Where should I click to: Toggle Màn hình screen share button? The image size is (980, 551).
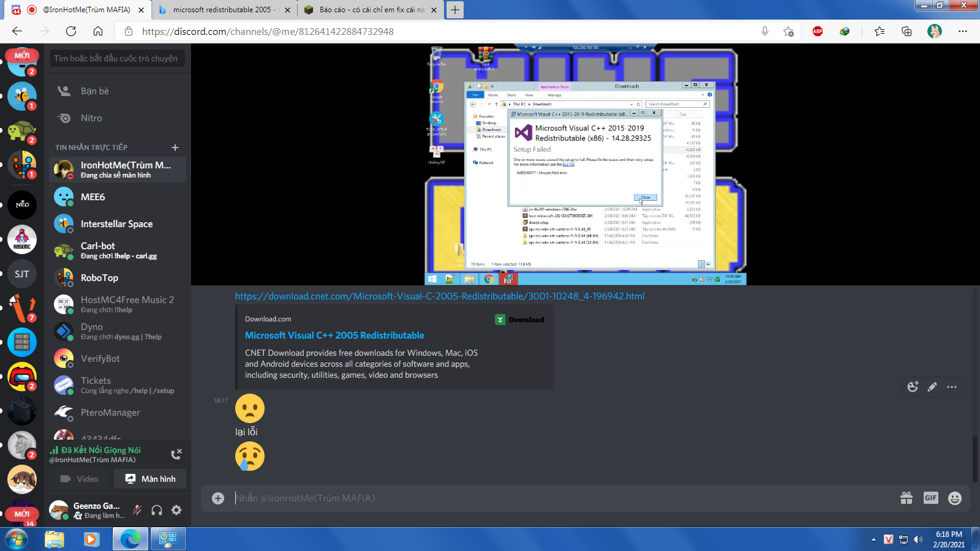(151, 479)
